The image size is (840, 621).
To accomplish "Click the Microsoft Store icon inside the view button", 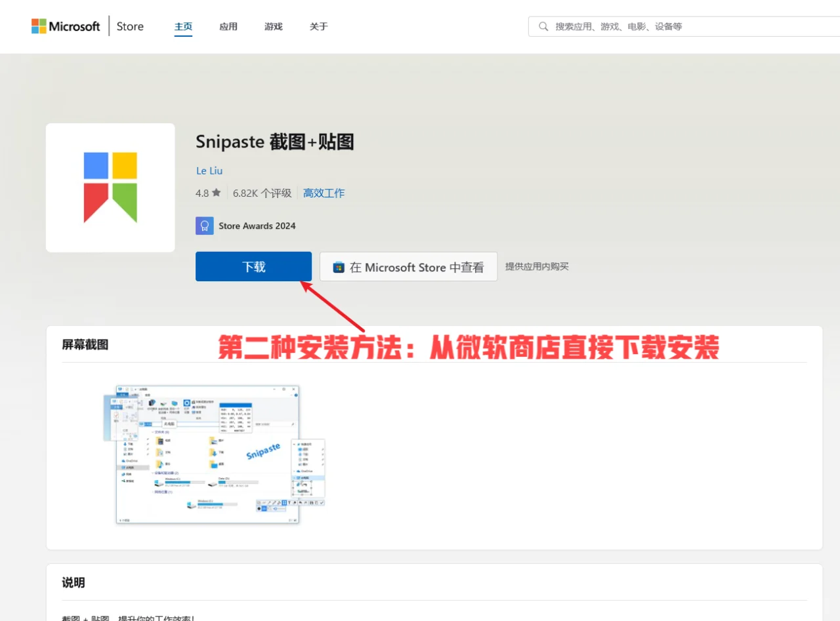I will (x=337, y=267).
